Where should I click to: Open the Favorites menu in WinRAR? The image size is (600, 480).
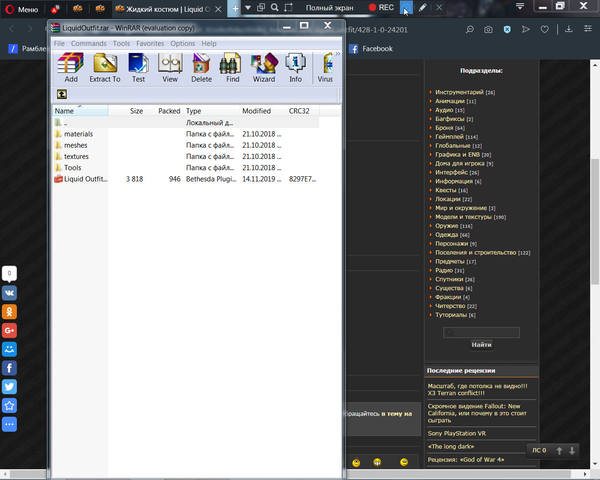coord(150,44)
